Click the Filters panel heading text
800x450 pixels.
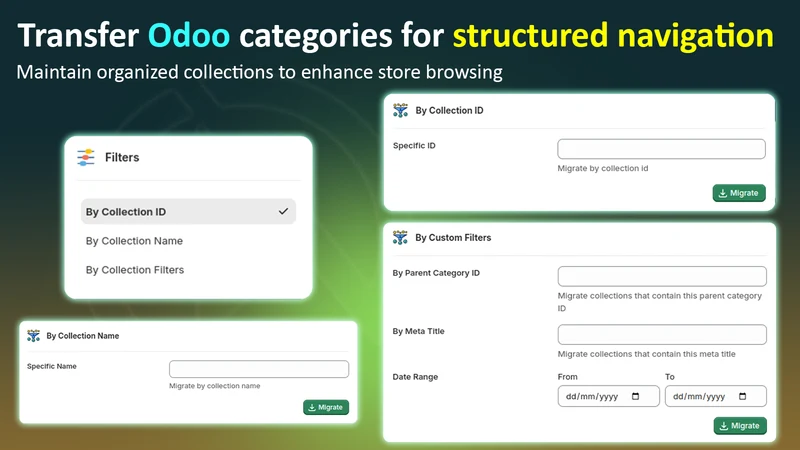122,157
